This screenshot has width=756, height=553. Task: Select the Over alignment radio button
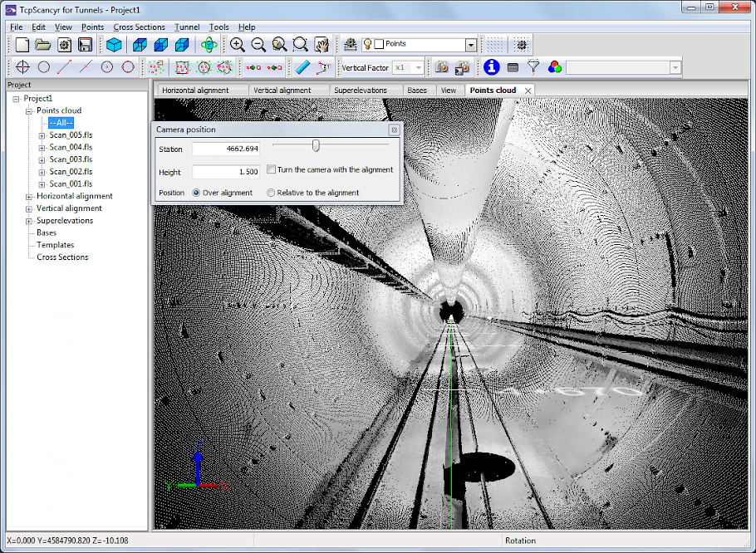[x=197, y=193]
